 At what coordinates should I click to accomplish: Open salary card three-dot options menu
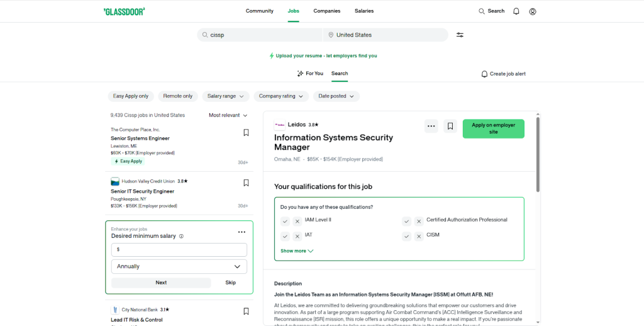click(241, 232)
